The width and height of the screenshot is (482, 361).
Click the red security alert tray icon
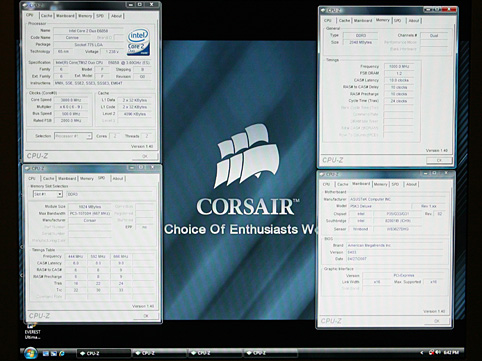click(431, 352)
